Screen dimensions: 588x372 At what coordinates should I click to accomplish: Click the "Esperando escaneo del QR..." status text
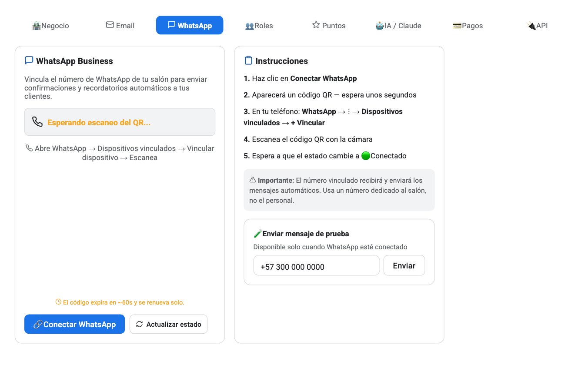pos(99,122)
